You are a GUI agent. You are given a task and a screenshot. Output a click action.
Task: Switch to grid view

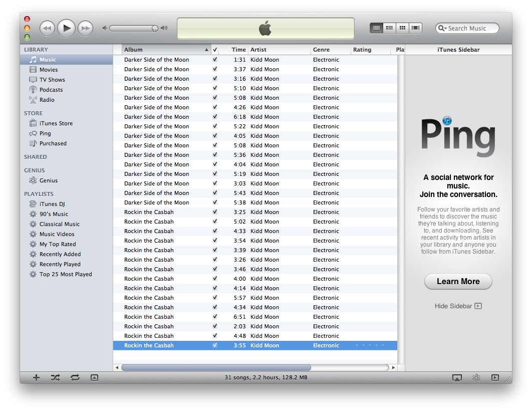tap(402, 28)
